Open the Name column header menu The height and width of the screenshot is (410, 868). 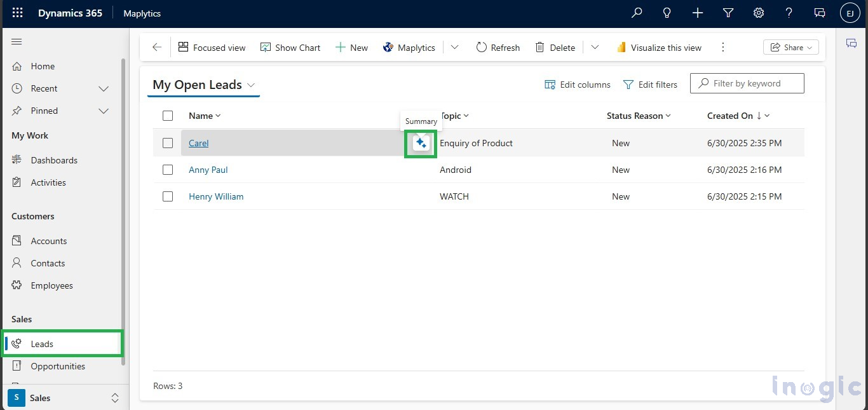click(x=205, y=116)
